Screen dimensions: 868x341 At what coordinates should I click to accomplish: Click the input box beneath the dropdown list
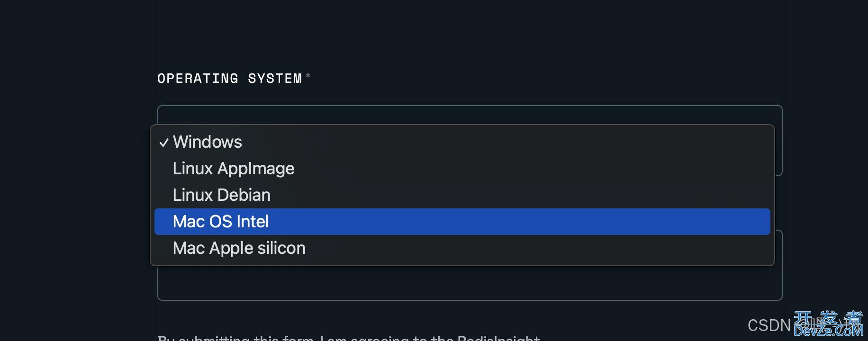point(470,283)
